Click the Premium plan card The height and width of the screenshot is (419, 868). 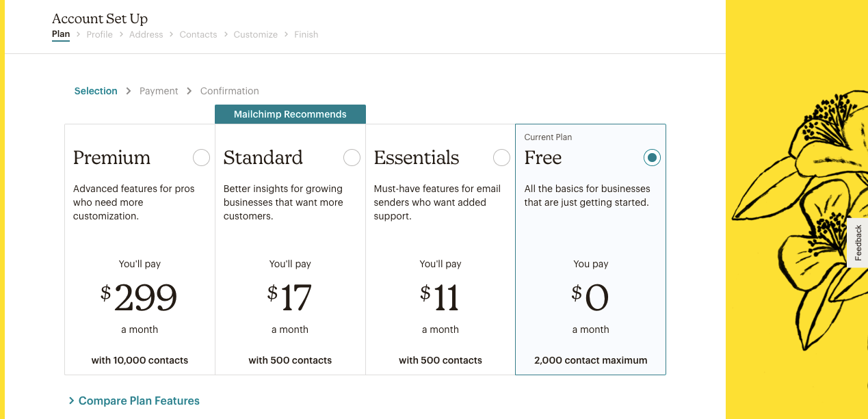click(140, 249)
